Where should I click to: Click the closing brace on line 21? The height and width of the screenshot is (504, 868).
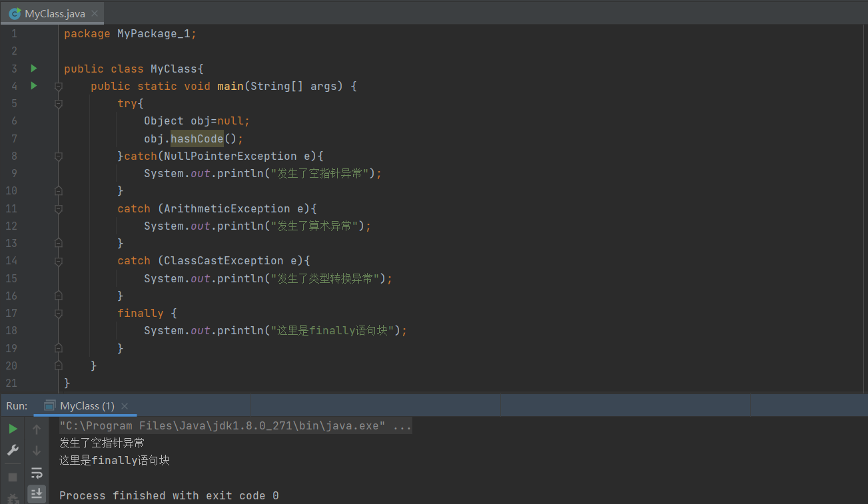coord(67,383)
